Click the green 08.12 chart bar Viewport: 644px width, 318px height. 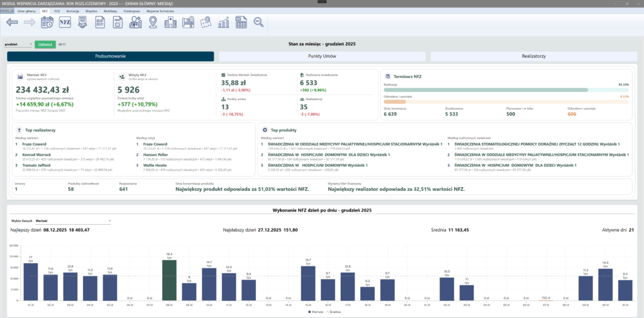point(169,280)
